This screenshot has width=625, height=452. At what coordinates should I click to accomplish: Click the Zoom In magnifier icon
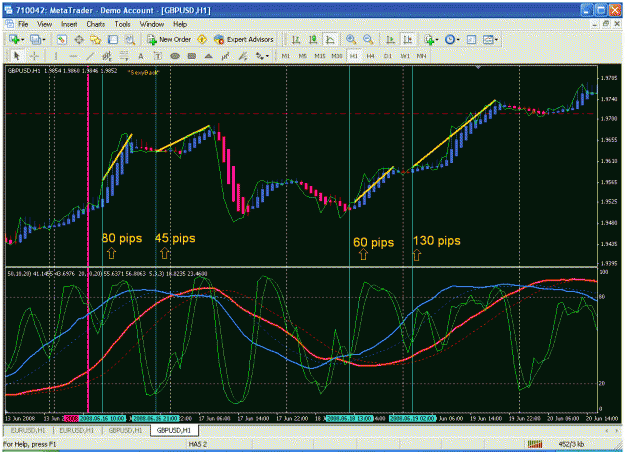coord(351,39)
